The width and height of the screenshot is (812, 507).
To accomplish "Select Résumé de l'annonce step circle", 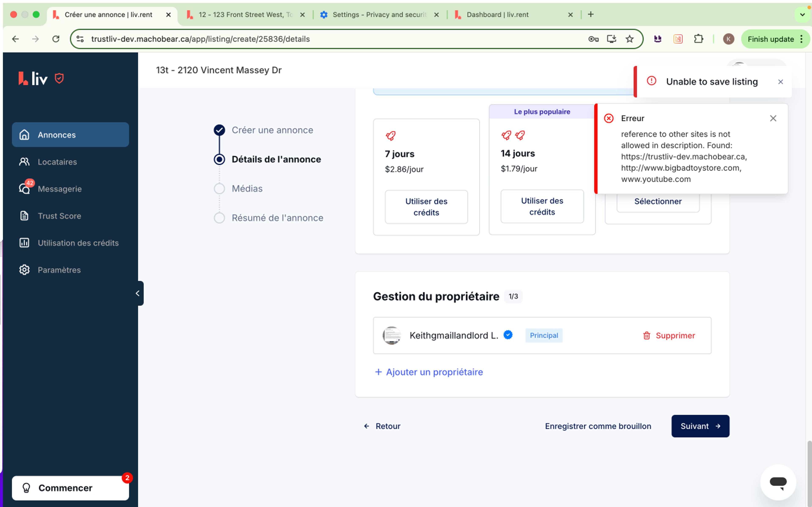I will click(219, 218).
